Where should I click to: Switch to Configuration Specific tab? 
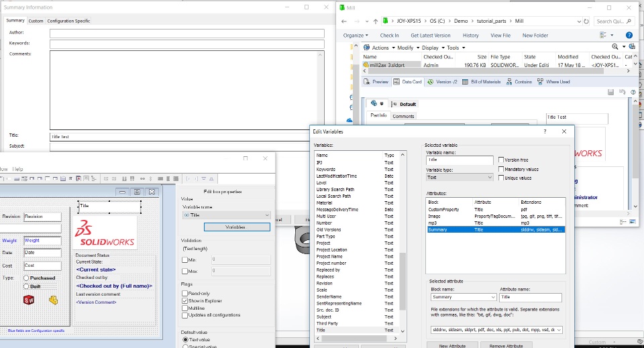pyautogui.click(x=68, y=21)
